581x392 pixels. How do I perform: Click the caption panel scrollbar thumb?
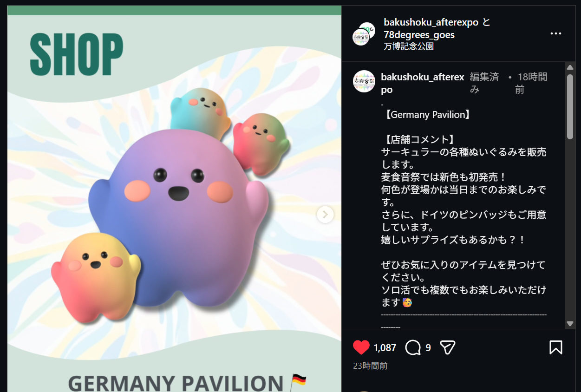tap(570, 106)
